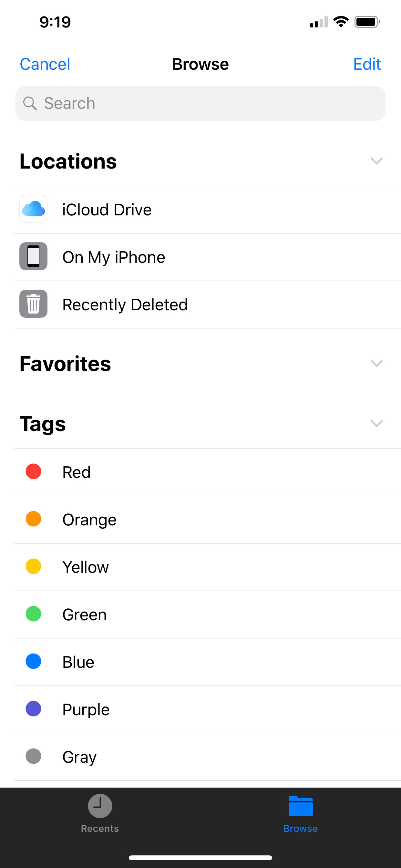Viewport: 401px width, 868px height.
Task: Select the Browse tab label
Action: click(301, 828)
